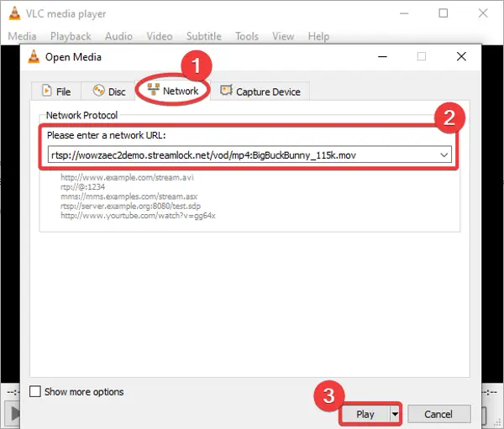The height and width of the screenshot is (429, 504).
Task: Click the Cancel button
Action: coord(438,414)
